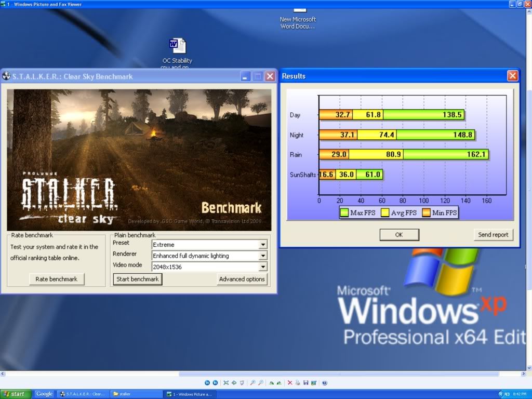Click OK in the Results window
Screen dimensions: 532x399
(399, 234)
